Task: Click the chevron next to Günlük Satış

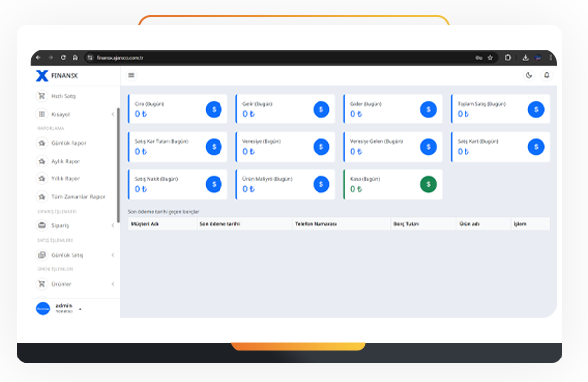Action: [x=113, y=255]
